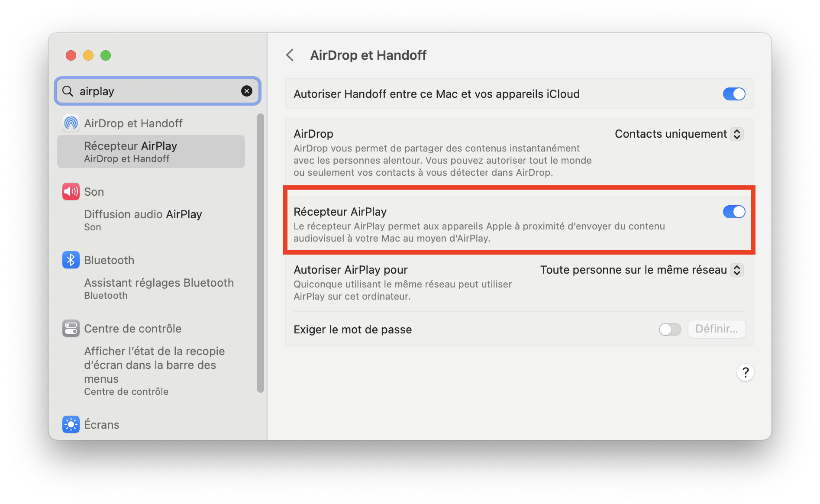Screen dimensions: 820x504
Task: Open the AirDrop Contacts uniquement dropdown
Action: click(x=679, y=134)
